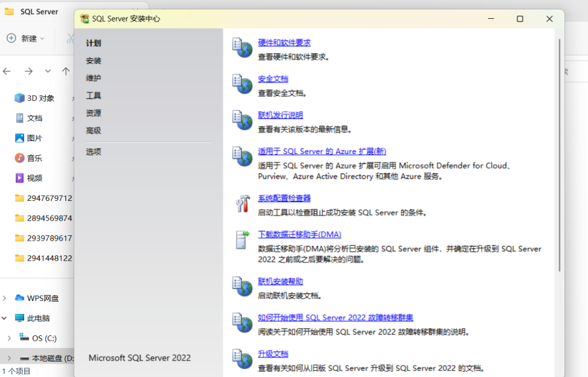Switch to the 工具 page

(93, 95)
